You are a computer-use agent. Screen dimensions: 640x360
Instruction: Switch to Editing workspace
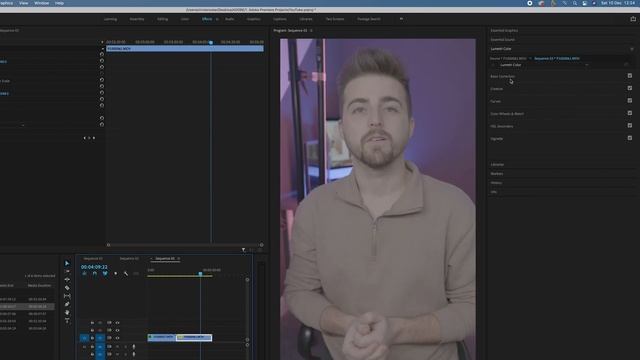click(x=162, y=19)
